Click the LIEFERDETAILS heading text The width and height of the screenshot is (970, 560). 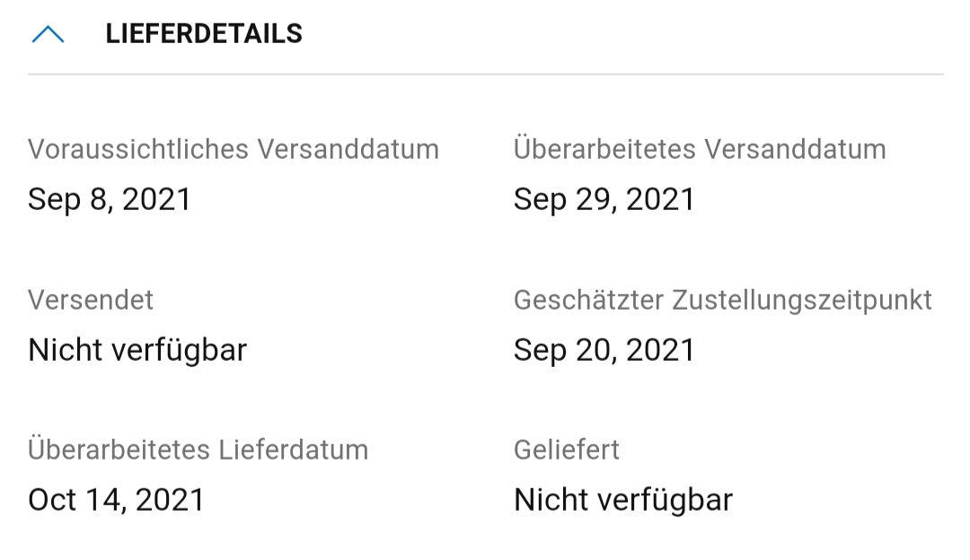[203, 34]
